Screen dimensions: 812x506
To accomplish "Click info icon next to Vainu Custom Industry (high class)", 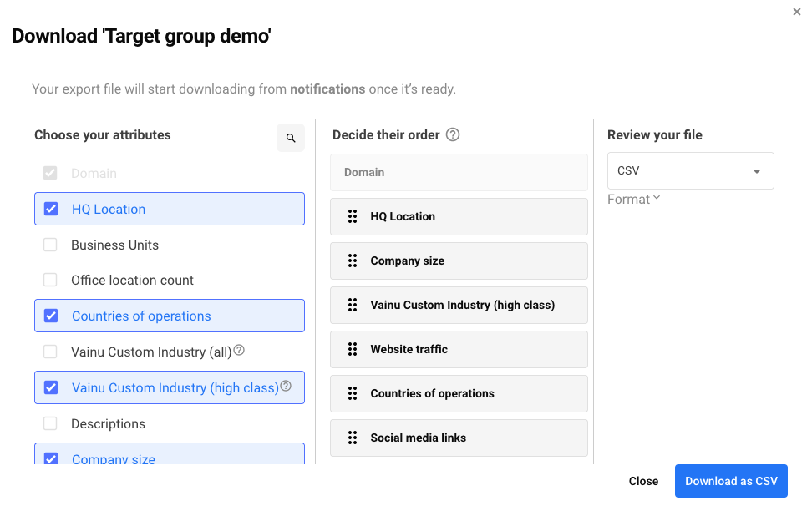I will pos(286,387).
